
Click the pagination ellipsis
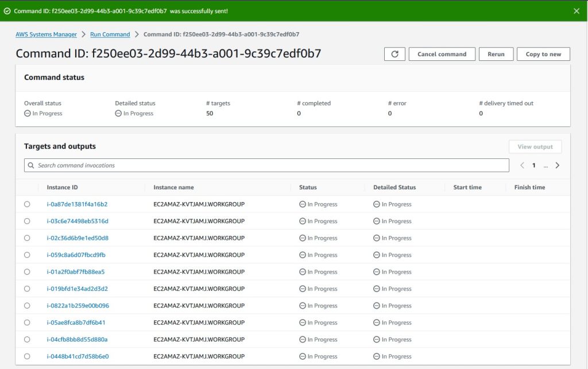546,166
